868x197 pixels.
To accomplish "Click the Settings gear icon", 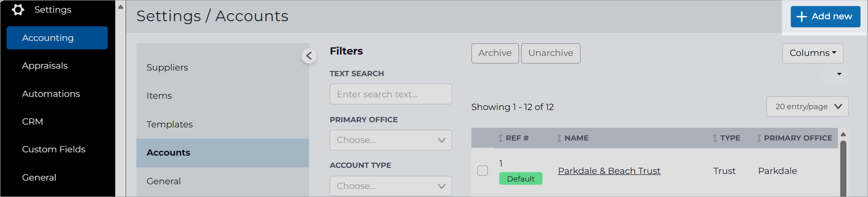I will click(x=18, y=9).
